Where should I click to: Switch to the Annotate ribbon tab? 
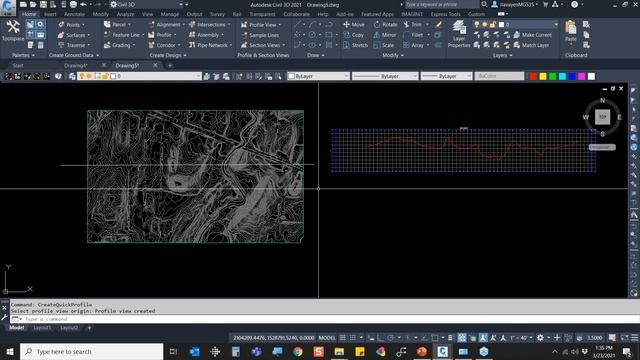pyautogui.click(x=74, y=14)
